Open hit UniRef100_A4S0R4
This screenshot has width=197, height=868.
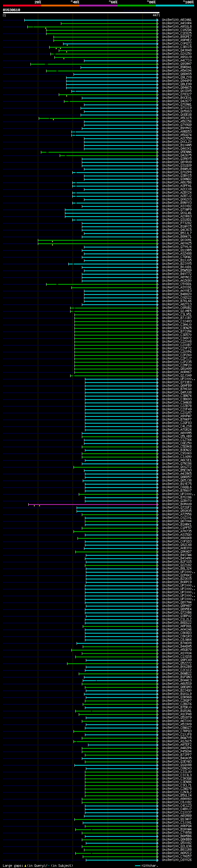click(x=176, y=23)
